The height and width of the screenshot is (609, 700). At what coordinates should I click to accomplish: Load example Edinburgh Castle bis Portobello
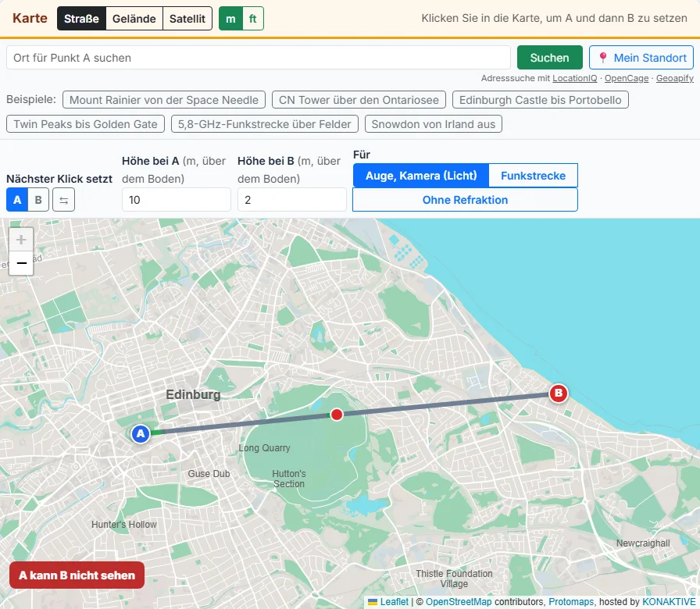click(x=540, y=100)
